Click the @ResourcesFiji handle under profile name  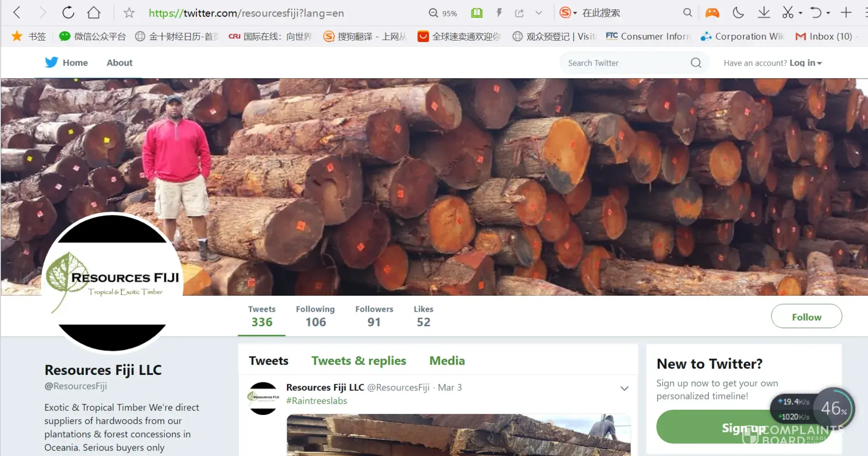click(76, 386)
